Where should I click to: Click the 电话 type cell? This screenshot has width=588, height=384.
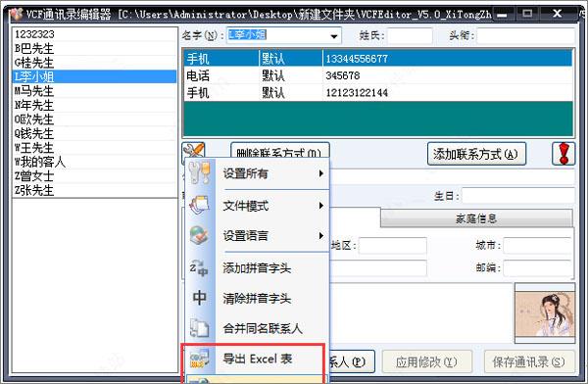click(x=221, y=75)
